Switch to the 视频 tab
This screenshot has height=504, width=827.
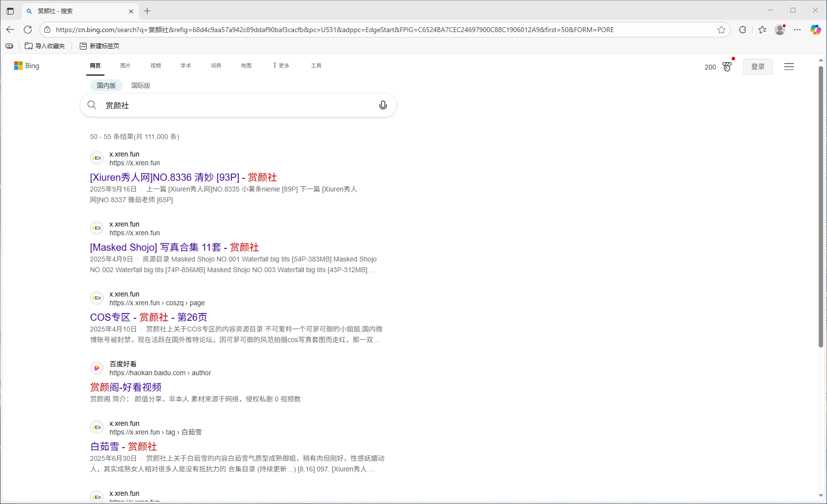[x=155, y=66]
